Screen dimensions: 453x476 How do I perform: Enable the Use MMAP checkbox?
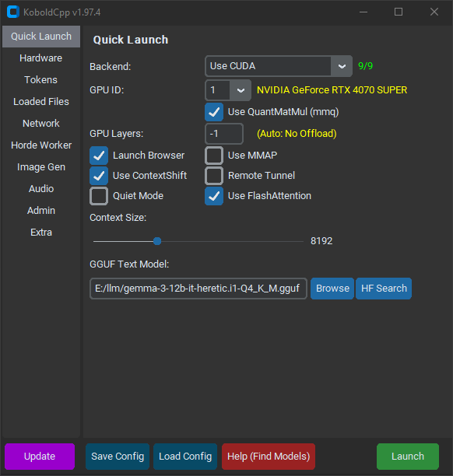[x=214, y=156]
